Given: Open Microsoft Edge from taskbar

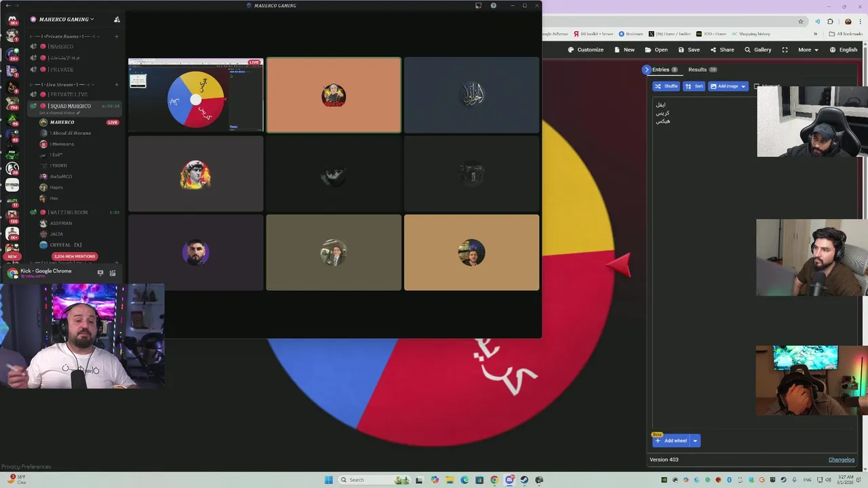Looking at the screenshot, I should click(465, 480).
